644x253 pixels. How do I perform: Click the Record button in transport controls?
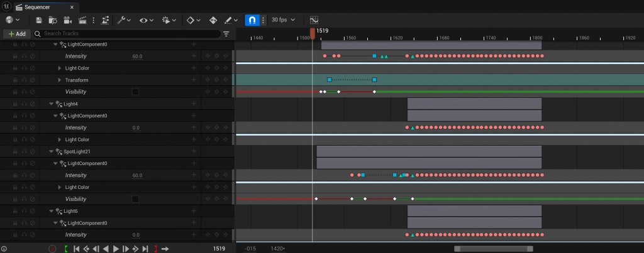point(52,249)
